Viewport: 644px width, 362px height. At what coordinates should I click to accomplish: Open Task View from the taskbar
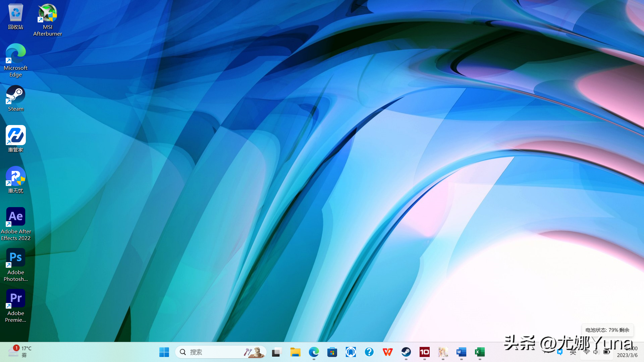click(x=277, y=352)
